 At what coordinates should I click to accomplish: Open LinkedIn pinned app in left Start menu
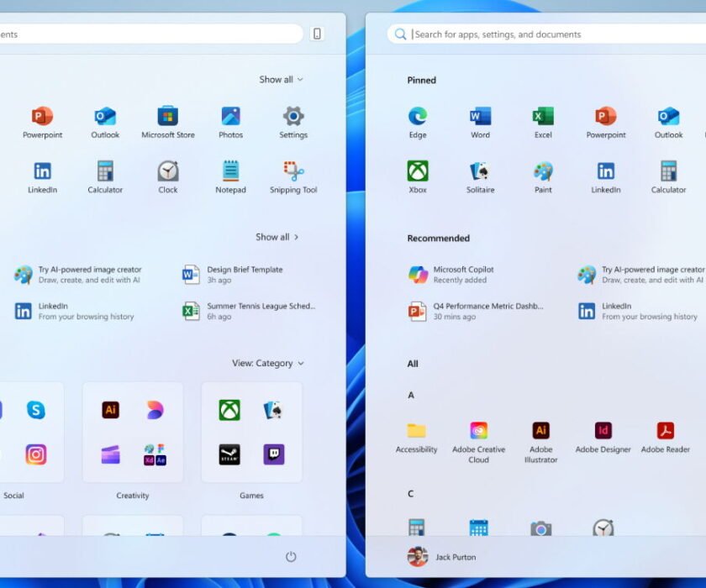pyautogui.click(x=42, y=177)
